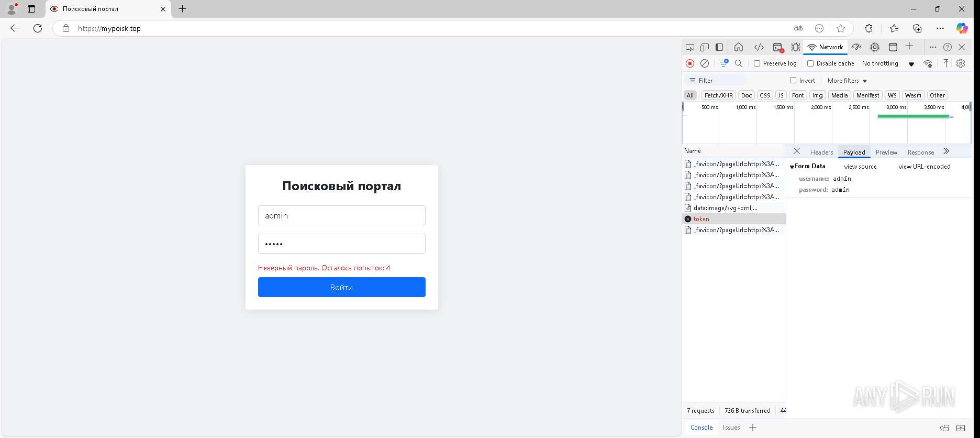
Task: Click the HAR upload arrow icon
Action: [x=946, y=63]
